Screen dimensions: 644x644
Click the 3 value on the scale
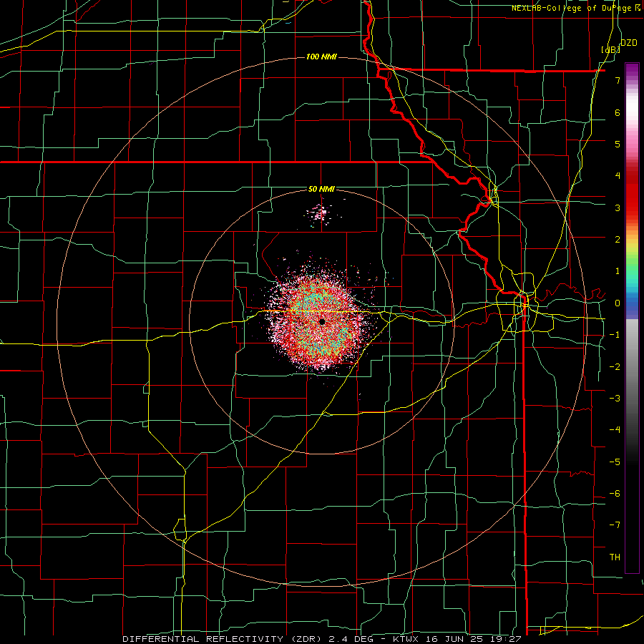[618, 208]
